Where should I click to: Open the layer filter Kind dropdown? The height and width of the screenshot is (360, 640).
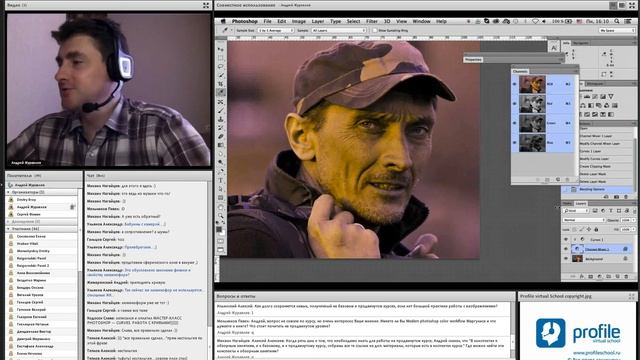tap(576, 211)
